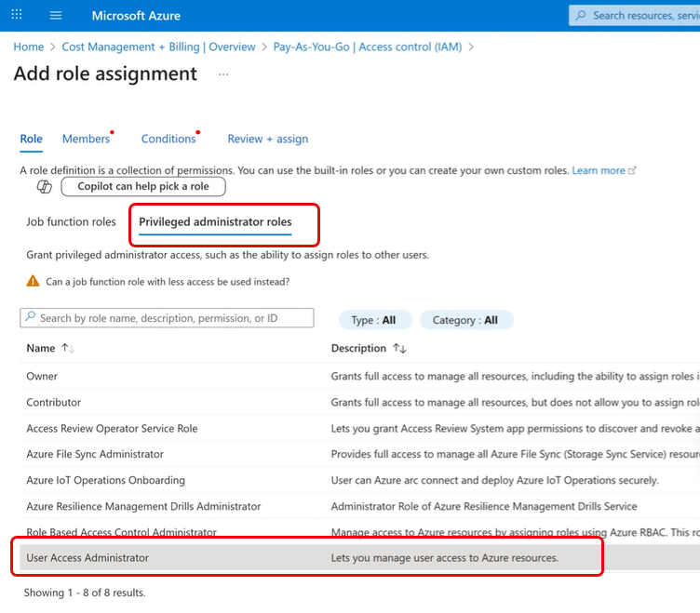
Task: Go to Home in the breadcrumb
Action: pos(29,47)
